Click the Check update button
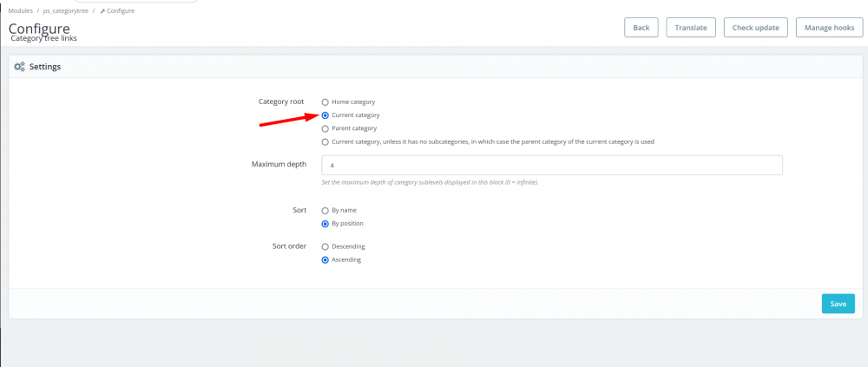 click(x=756, y=28)
